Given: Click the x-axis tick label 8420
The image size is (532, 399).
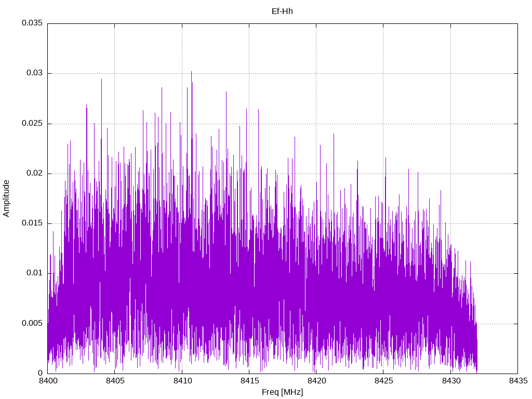Looking at the screenshot, I should pos(316,381).
